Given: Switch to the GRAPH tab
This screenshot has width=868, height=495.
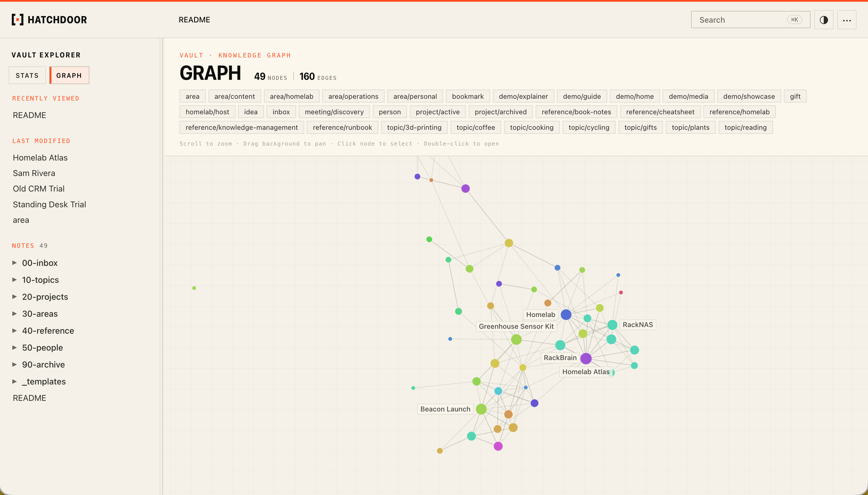Looking at the screenshot, I should click(x=69, y=75).
